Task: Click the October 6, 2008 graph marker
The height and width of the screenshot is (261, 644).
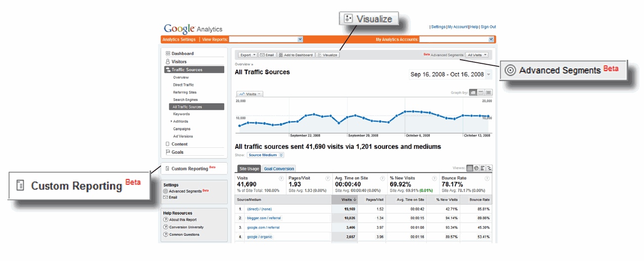Action: (x=405, y=111)
